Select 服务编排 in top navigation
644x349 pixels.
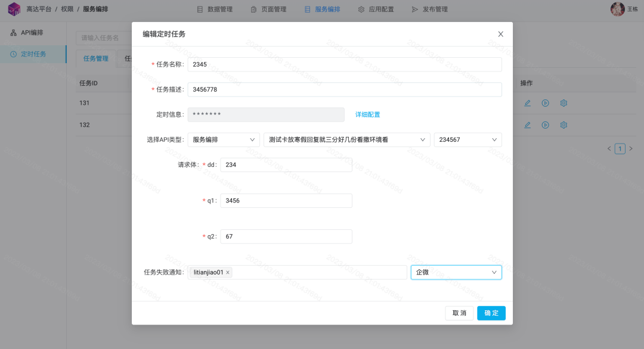click(x=323, y=9)
